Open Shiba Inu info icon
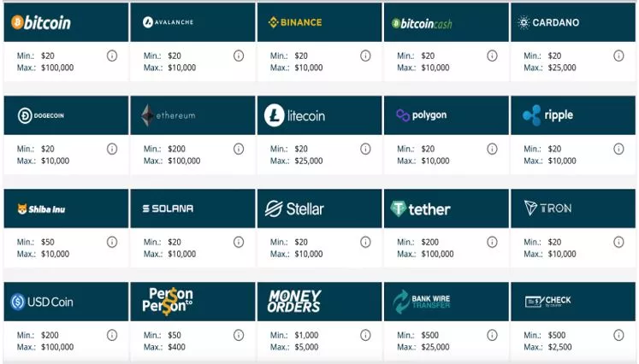639x364 pixels. (112, 243)
